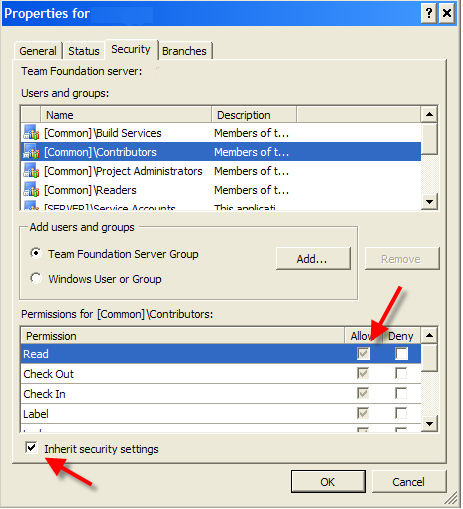Screen dimensions: 463x509
Task: Click the Contributors group icon
Action: click(31, 151)
